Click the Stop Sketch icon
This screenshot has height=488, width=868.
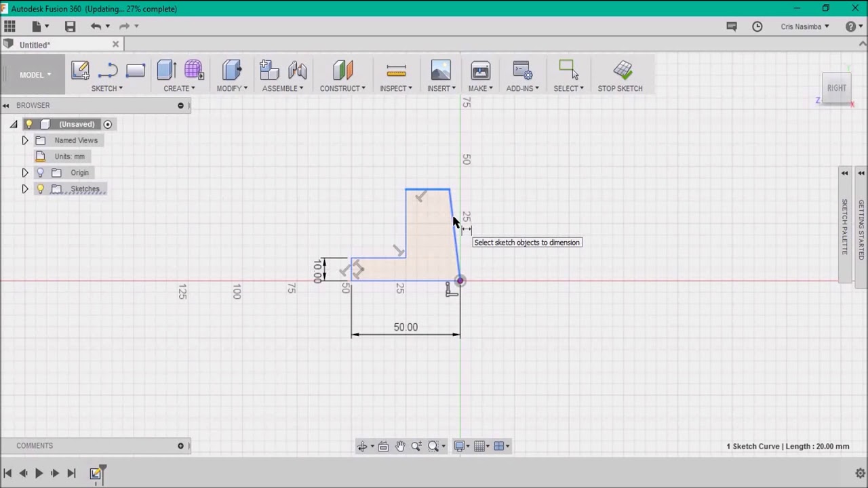pyautogui.click(x=623, y=70)
